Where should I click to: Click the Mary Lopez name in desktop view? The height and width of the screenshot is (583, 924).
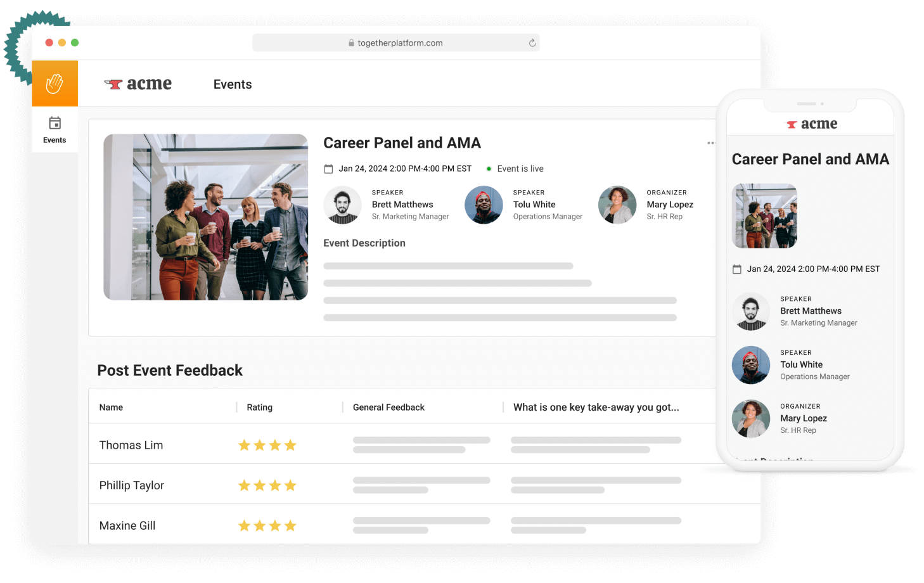670,205
